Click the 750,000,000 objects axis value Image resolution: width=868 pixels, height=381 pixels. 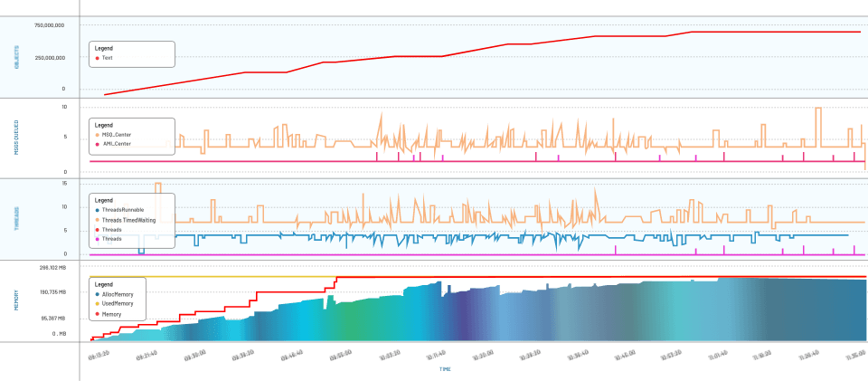[49, 25]
